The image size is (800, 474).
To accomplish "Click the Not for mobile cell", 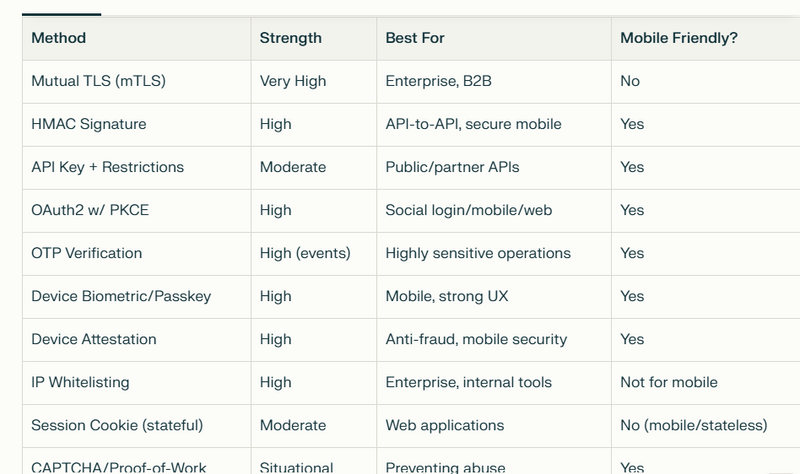I will tap(669, 382).
